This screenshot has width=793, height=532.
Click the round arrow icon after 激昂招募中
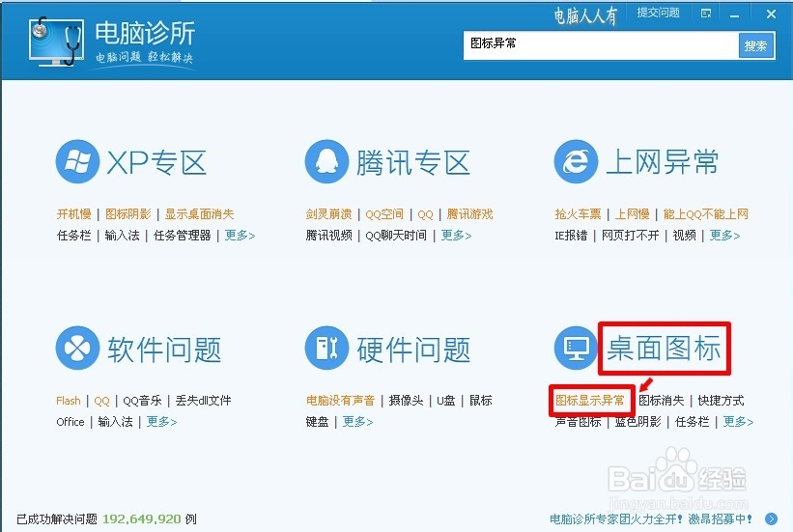[771, 518]
